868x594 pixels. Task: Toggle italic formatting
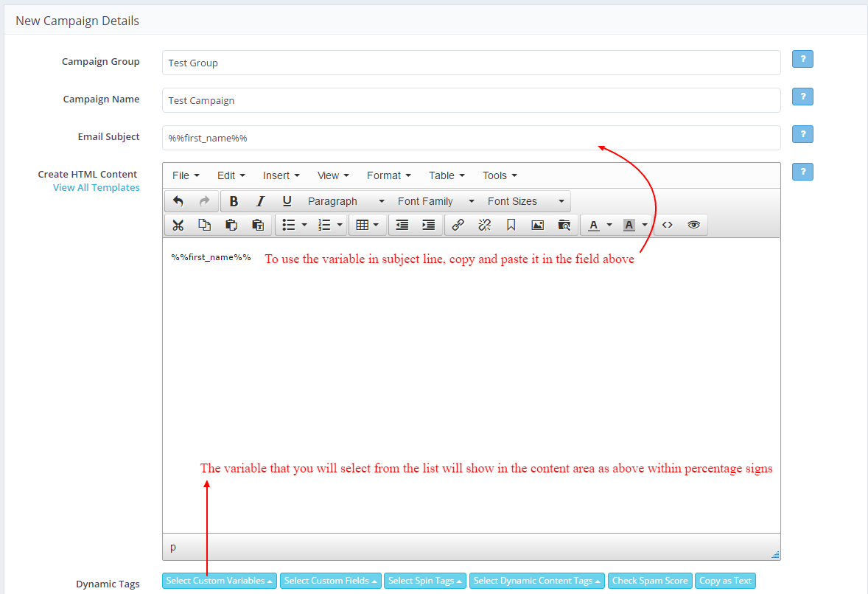point(260,201)
